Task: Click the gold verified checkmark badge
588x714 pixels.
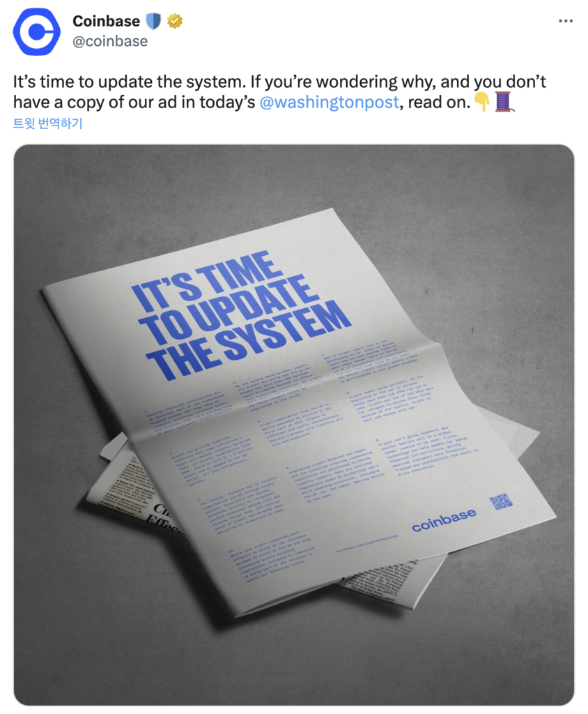Action: click(x=175, y=21)
